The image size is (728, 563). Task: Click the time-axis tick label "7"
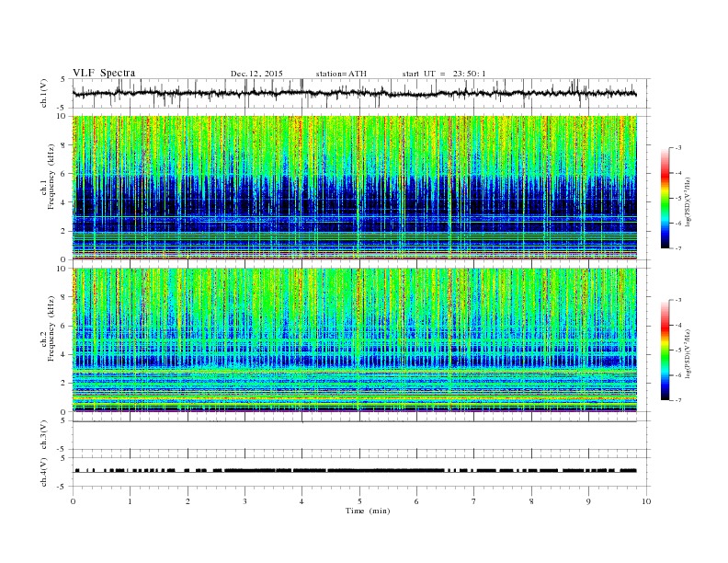click(473, 501)
